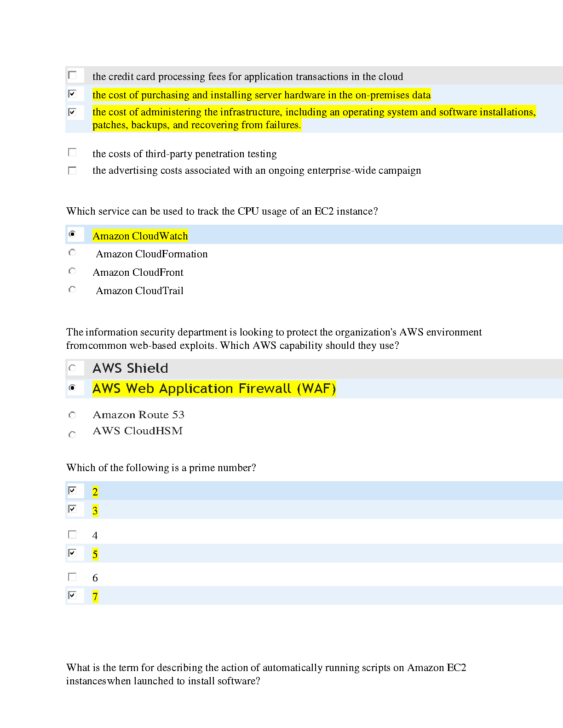This screenshot has height=728, width=563.
Task: Click 'the costs of third-party penetration testing' text
Action: pos(184,154)
